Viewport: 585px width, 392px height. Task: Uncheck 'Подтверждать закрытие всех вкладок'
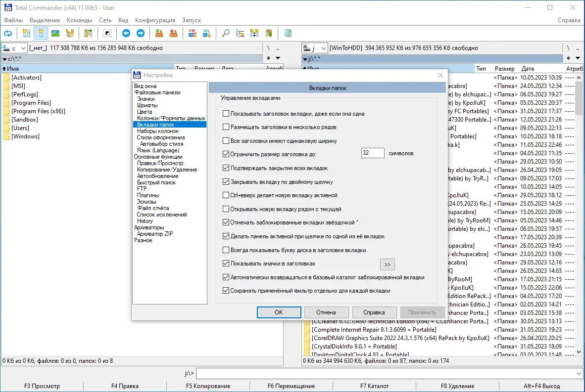226,168
